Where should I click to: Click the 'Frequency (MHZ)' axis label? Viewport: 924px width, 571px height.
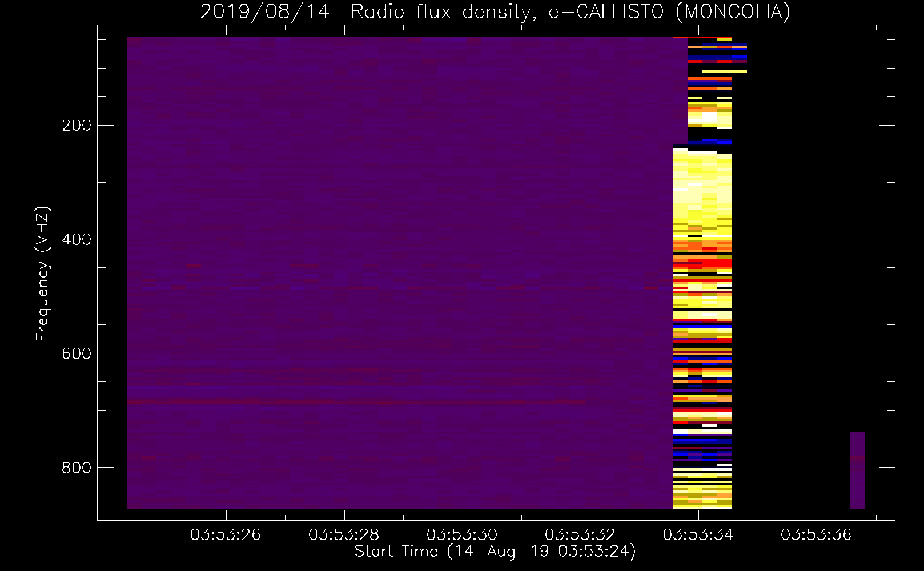click(43, 274)
